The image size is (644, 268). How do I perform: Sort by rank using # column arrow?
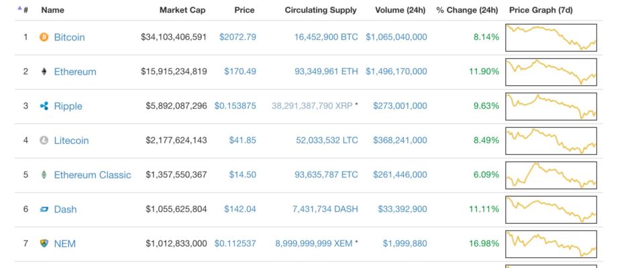coord(19,7)
